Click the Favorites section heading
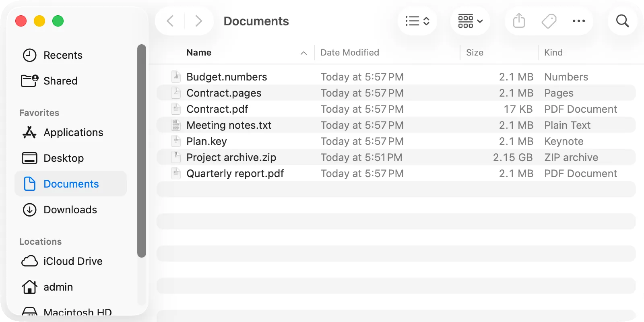 click(39, 113)
